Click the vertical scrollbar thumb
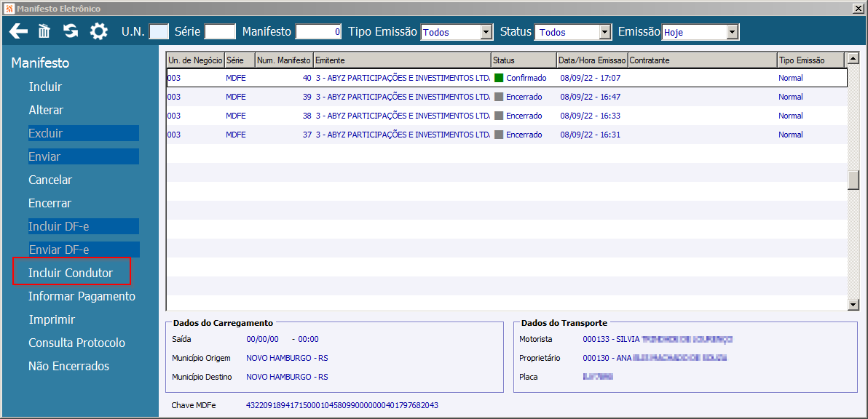The image size is (868, 419). 853,180
